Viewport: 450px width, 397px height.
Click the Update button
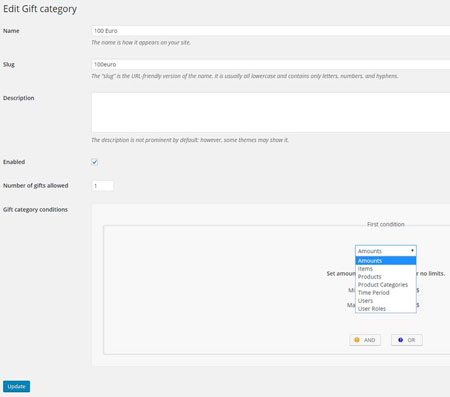tap(16, 386)
